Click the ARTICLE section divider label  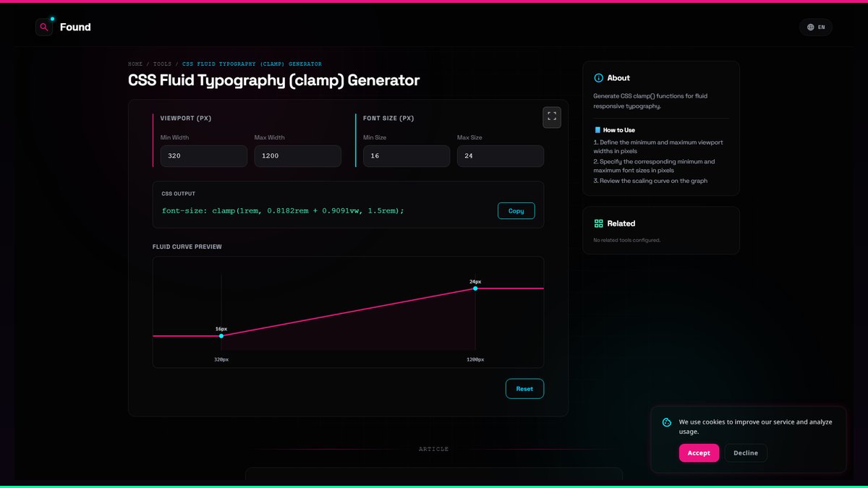pos(434,449)
